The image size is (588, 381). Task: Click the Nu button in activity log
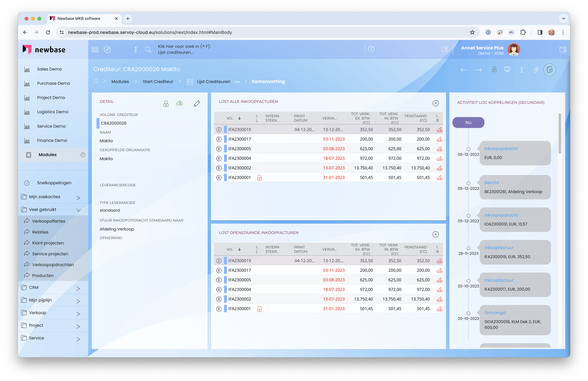point(468,122)
